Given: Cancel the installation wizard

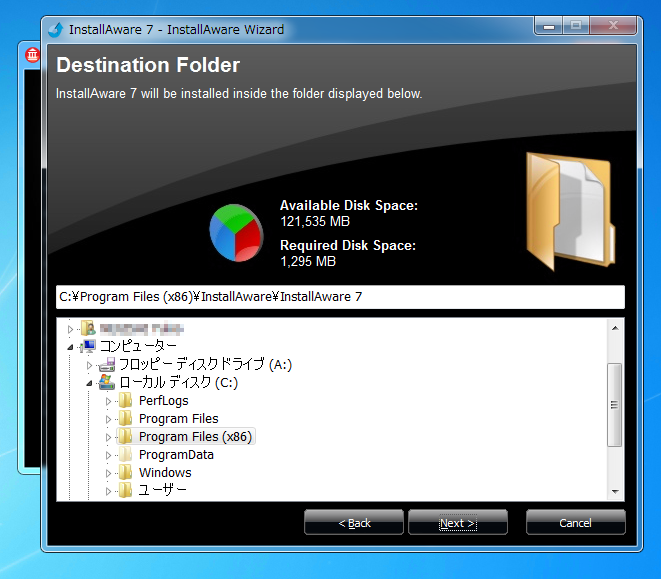Looking at the screenshot, I should coord(575,522).
